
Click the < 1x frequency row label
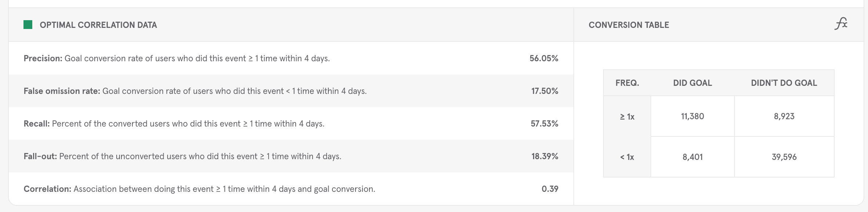click(x=628, y=157)
